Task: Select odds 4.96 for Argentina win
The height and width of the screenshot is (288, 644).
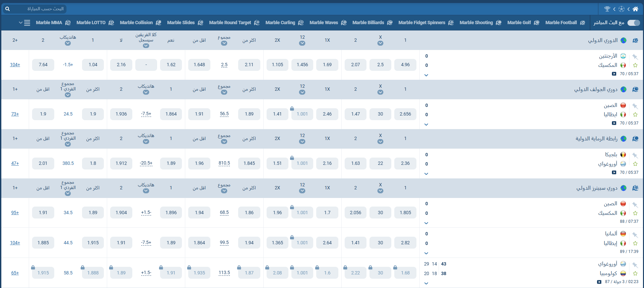Action: point(405,65)
